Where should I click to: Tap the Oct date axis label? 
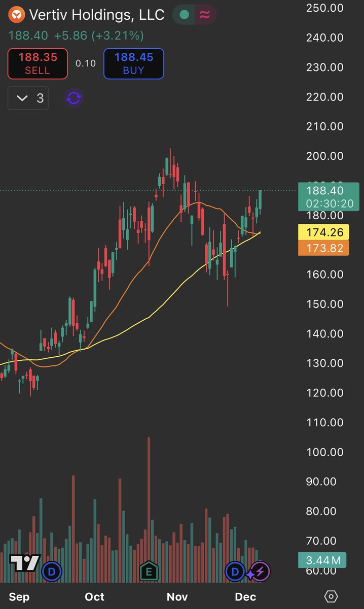pyautogui.click(x=94, y=597)
